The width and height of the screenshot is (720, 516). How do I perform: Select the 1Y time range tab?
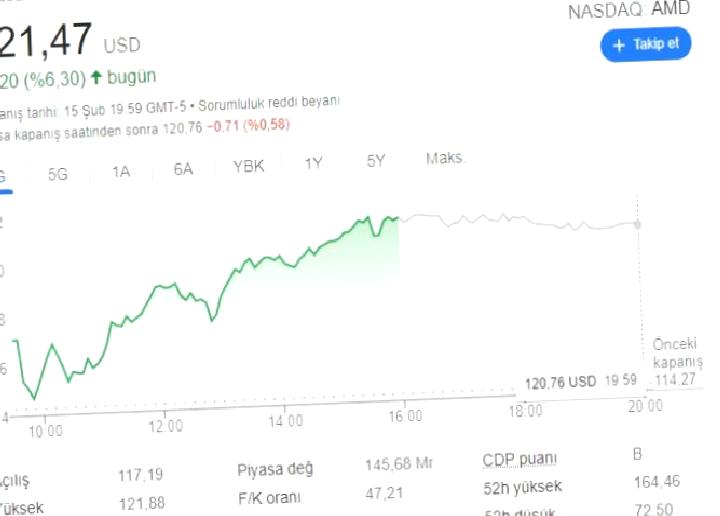314,164
